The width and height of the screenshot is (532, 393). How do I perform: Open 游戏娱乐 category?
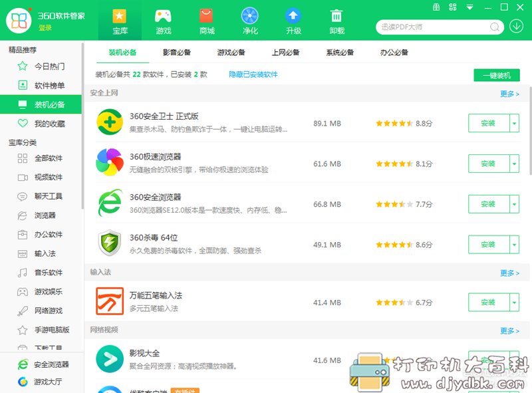[x=41, y=291]
